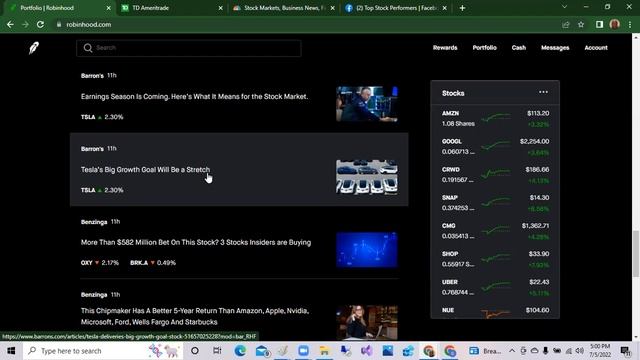
Task: Bookmark this page with star icon
Action: point(581,24)
